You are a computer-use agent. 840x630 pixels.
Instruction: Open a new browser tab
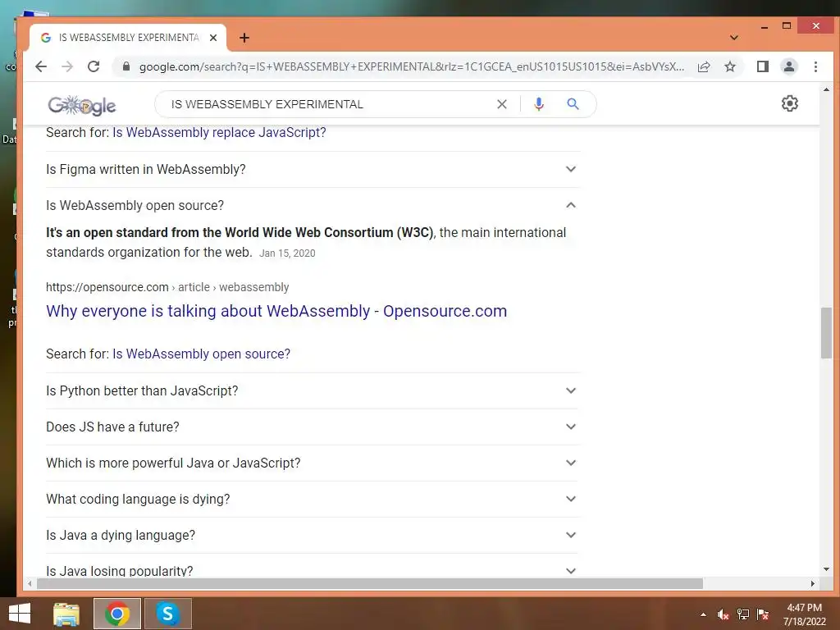244,38
